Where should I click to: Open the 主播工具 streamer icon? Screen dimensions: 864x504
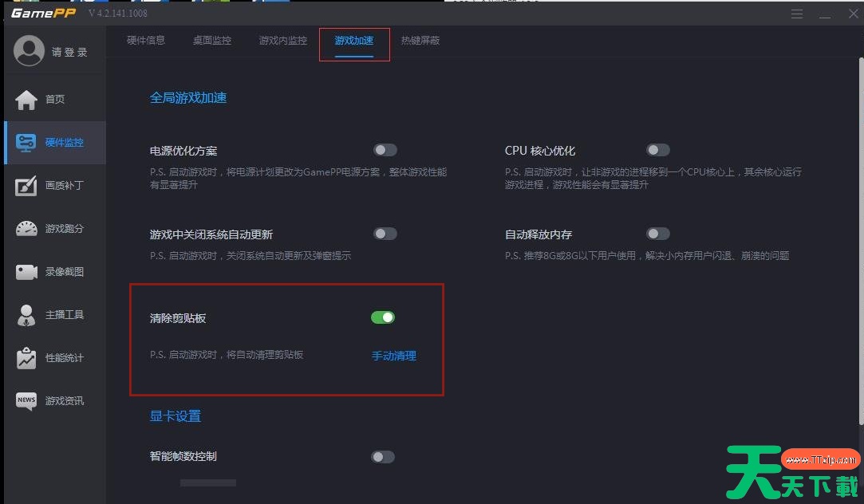(26, 315)
